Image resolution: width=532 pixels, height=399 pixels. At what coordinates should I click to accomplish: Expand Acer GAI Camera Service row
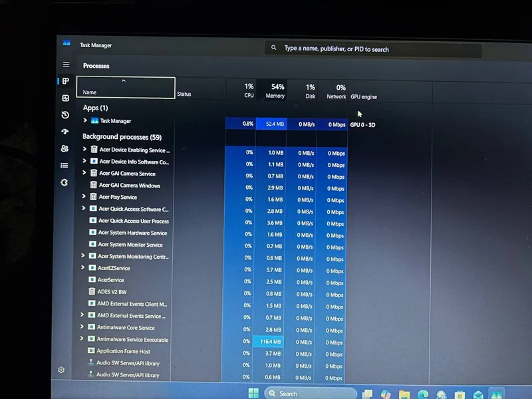click(84, 173)
